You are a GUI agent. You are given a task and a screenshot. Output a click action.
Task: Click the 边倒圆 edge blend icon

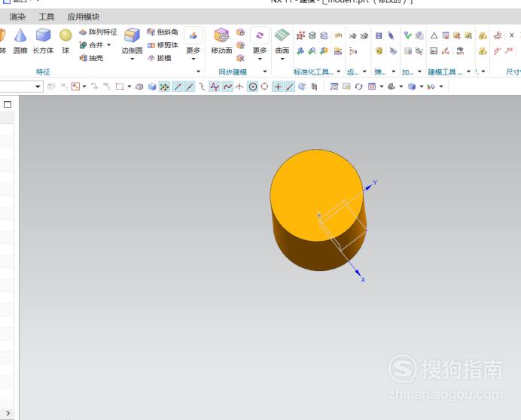pos(132,35)
